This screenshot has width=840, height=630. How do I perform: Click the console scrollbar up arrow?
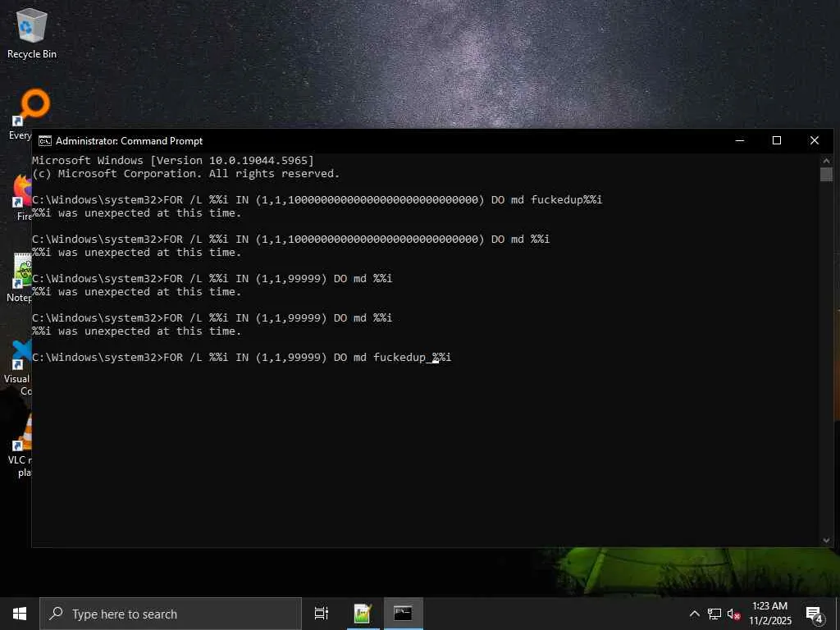pos(826,160)
